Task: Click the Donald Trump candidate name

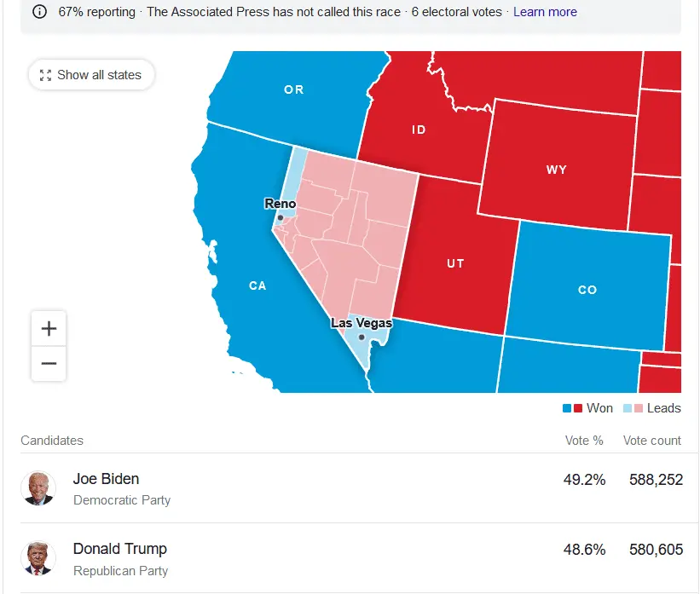Action: pyautogui.click(x=119, y=549)
